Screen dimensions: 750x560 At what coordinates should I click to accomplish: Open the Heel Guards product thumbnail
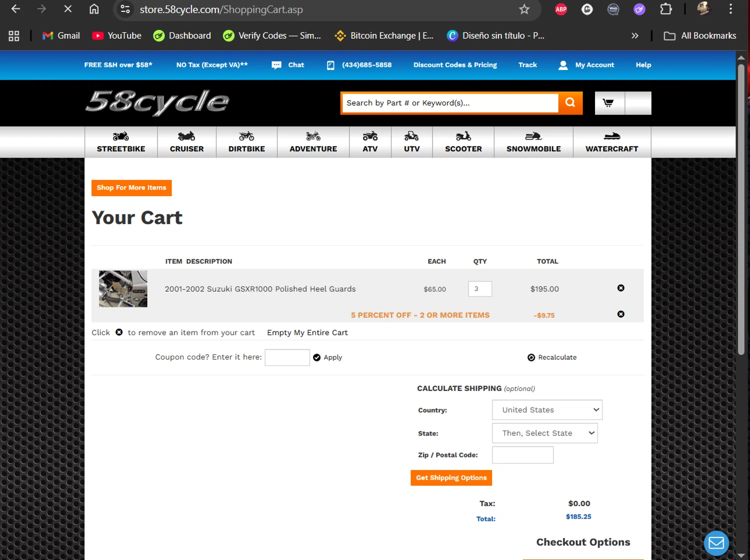tap(123, 289)
